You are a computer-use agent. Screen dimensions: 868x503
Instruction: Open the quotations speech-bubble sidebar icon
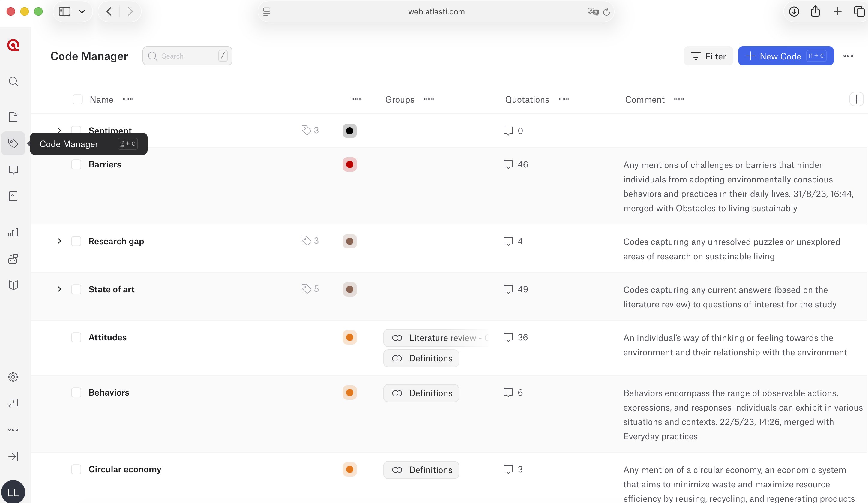tap(13, 170)
